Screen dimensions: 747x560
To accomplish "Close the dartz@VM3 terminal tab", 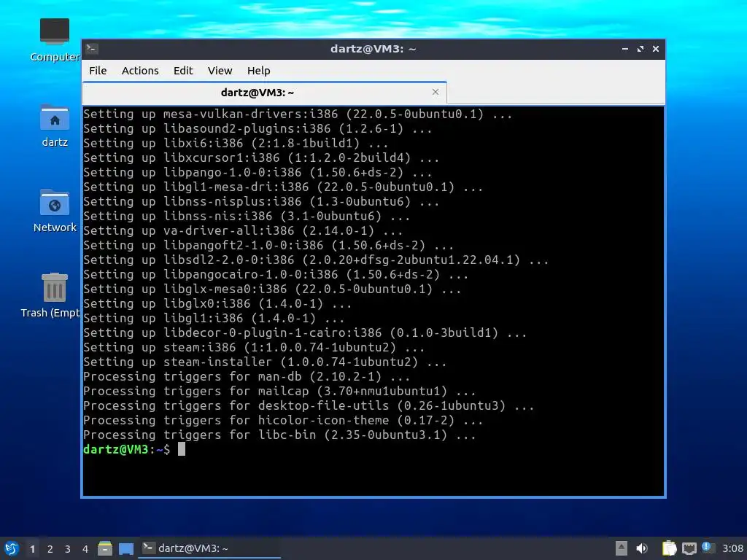I will (436, 92).
